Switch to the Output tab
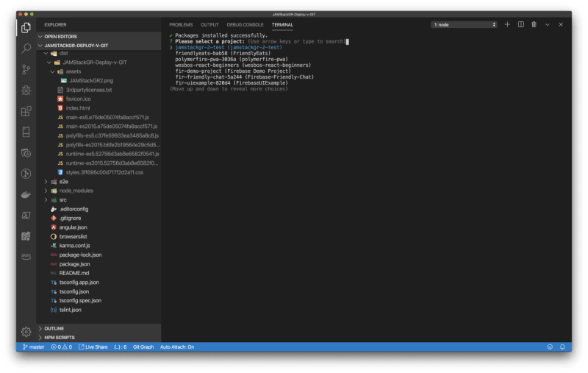The width and height of the screenshot is (588, 373). [x=209, y=25]
